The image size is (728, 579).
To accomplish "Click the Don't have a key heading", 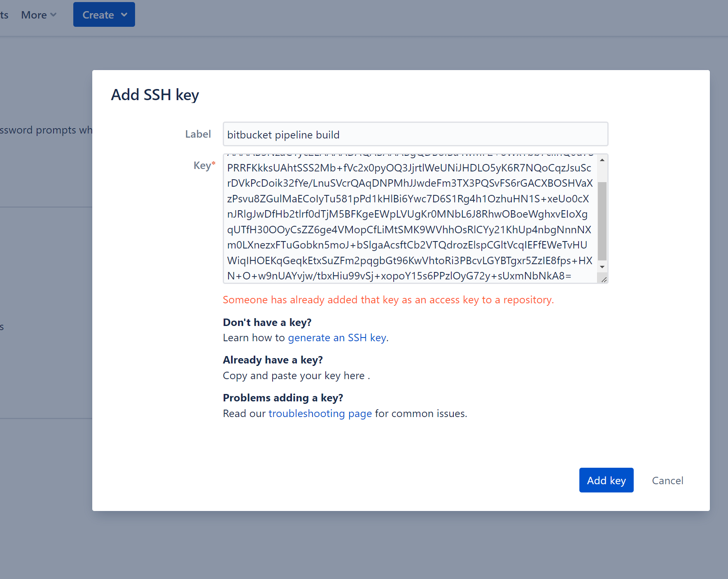I will click(x=267, y=322).
